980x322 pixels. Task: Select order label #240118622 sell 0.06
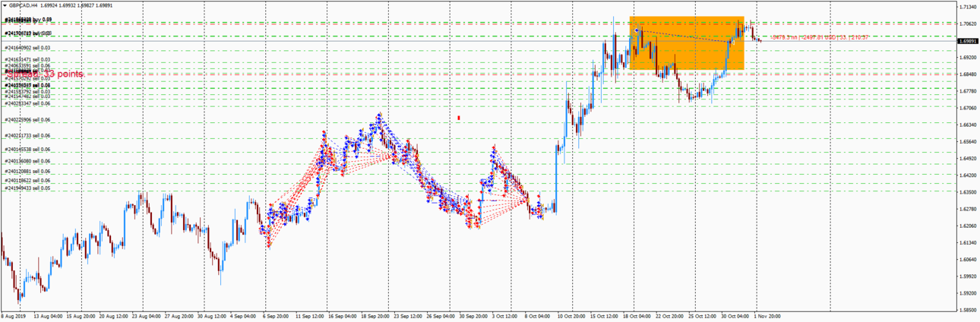coord(27,181)
